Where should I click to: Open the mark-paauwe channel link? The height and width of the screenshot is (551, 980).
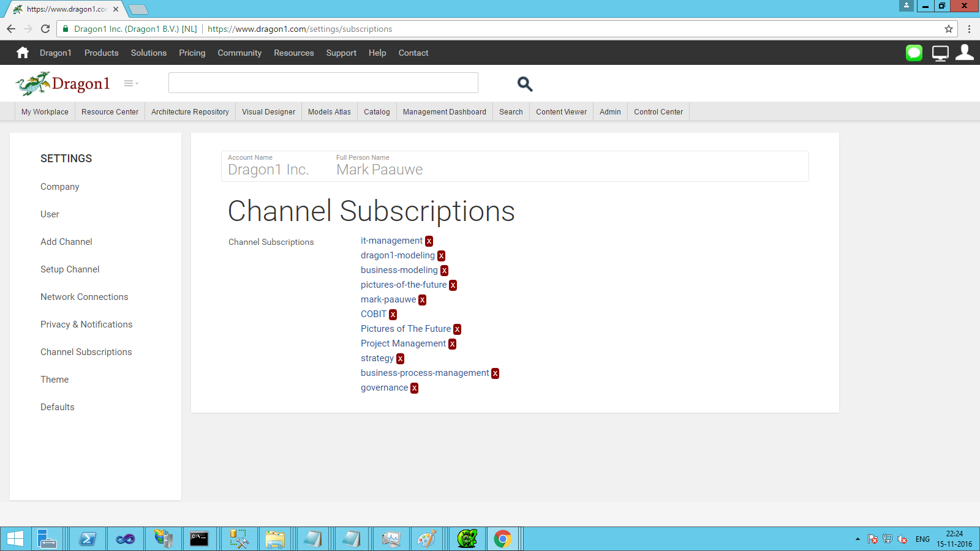click(388, 299)
